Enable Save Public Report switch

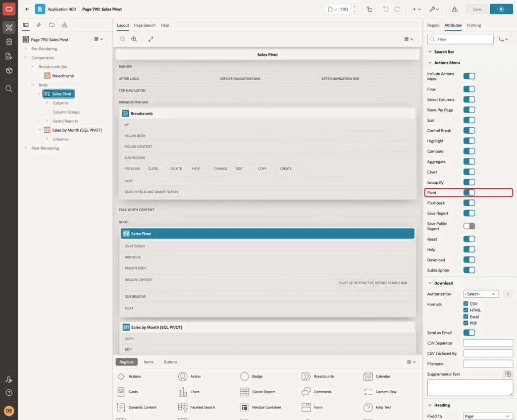[x=469, y=226]
